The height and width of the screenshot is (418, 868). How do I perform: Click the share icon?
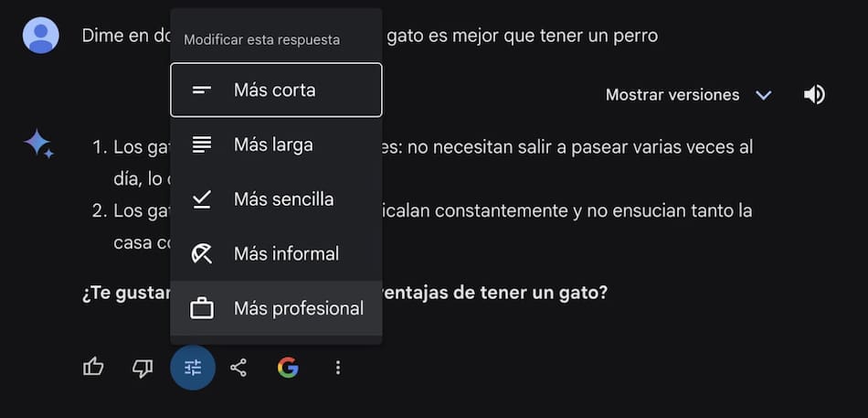[238, 368]
